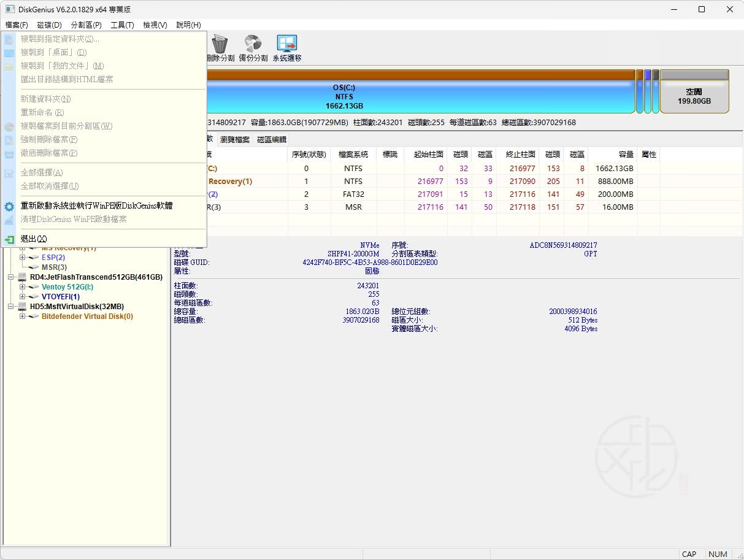Image resolution: width=744 pixels, height=560 pixels.
Task: Select the FAT32 cell in partition table
Action: click(353, 194)
